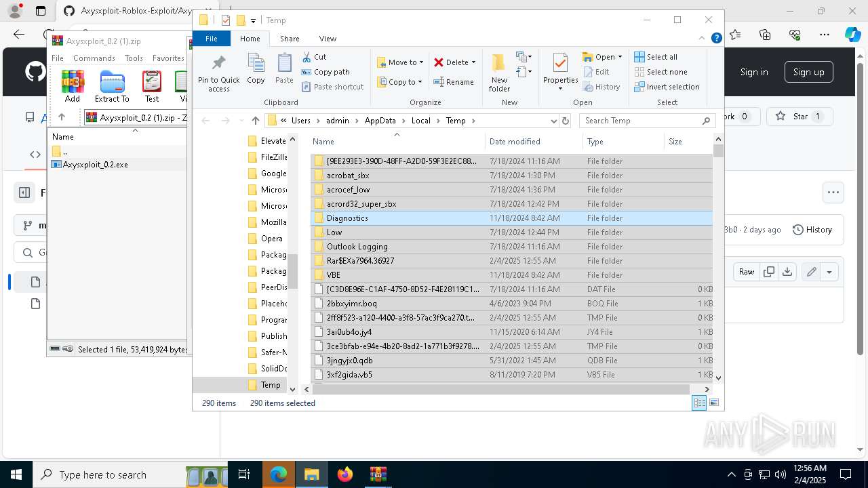The width and height of the screenshot is (868, 488).
Task: Select Axysxploit_0.2.exe in WinRAR
Action: click(95, 165)
